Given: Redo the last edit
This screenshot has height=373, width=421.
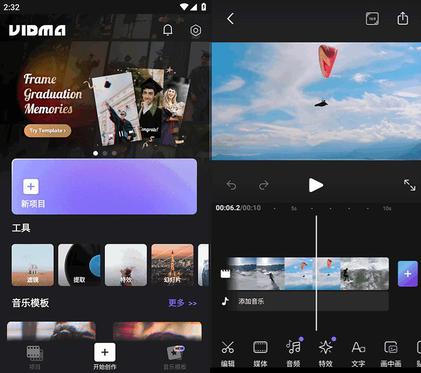Looking at the screenshot, I should point(264,185).
